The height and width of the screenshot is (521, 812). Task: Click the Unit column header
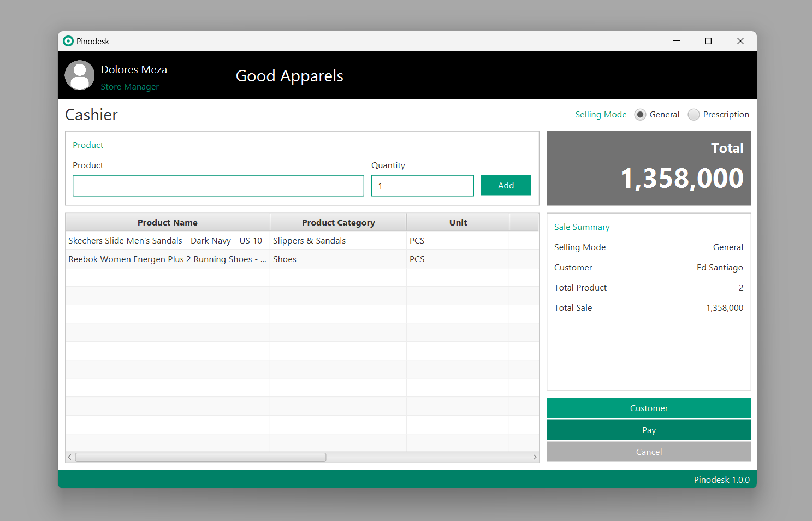point(458,223)
